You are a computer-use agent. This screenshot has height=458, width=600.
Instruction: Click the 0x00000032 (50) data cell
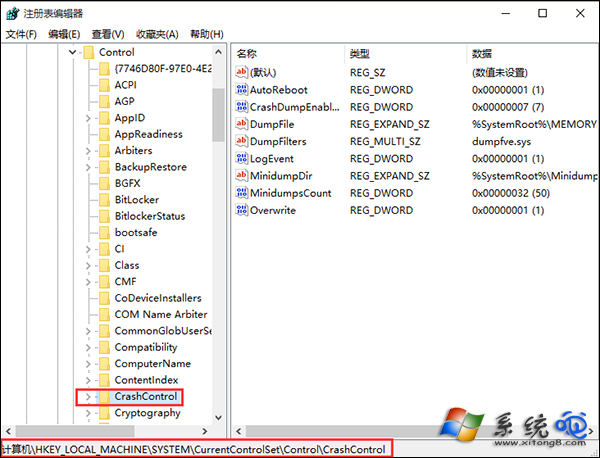(511, 193)
